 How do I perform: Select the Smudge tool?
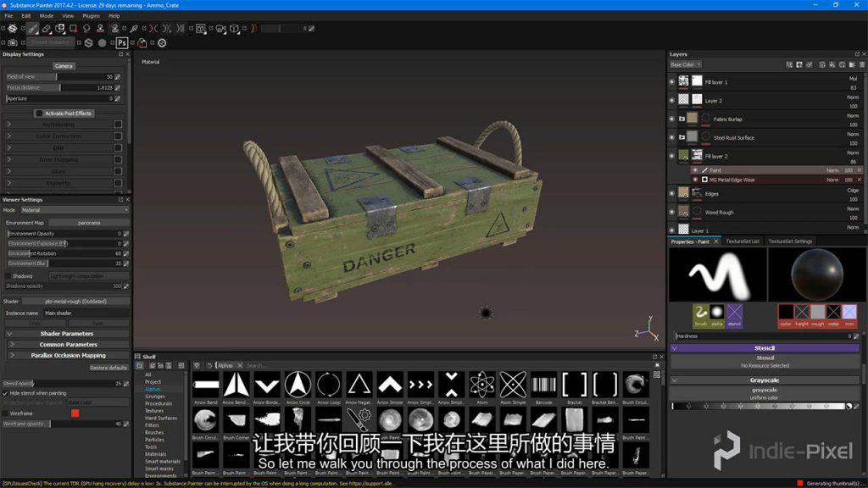coord(86,28)
